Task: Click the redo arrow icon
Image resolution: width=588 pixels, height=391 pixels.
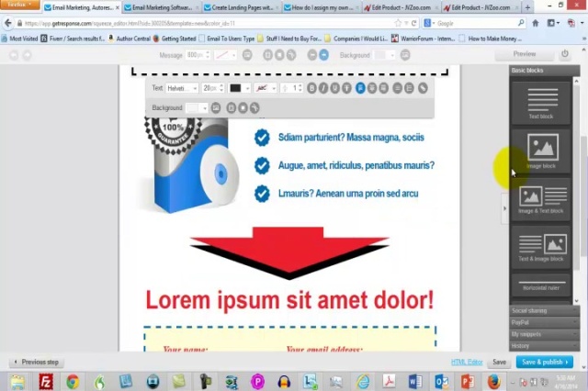Action: 27,55
